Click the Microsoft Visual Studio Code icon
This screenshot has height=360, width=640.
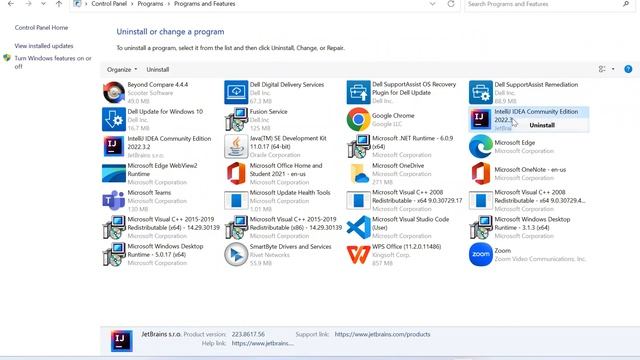[358, 227]
